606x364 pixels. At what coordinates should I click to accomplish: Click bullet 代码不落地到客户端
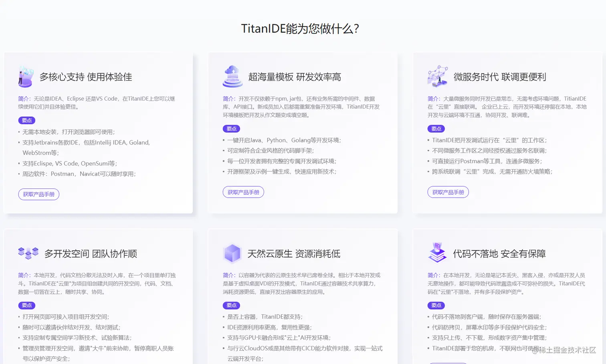487,317
